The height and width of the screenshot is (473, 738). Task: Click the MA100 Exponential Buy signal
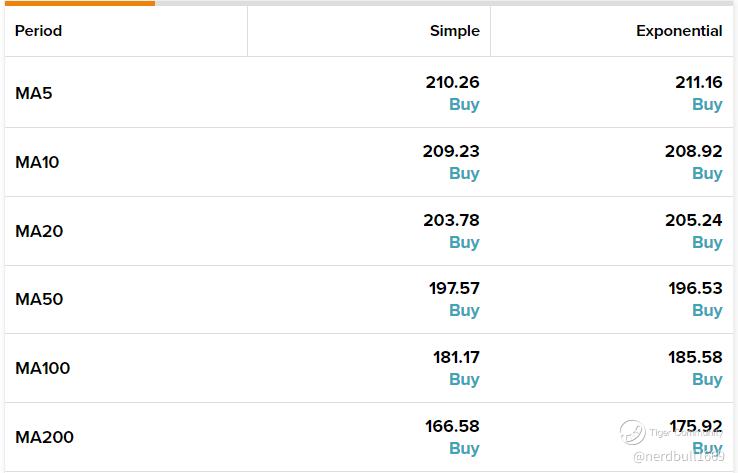pos(707,379)
